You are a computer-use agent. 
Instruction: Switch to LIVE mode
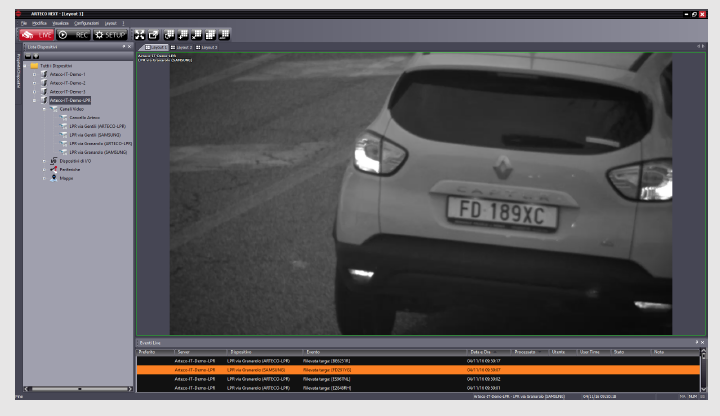point(37,35)
